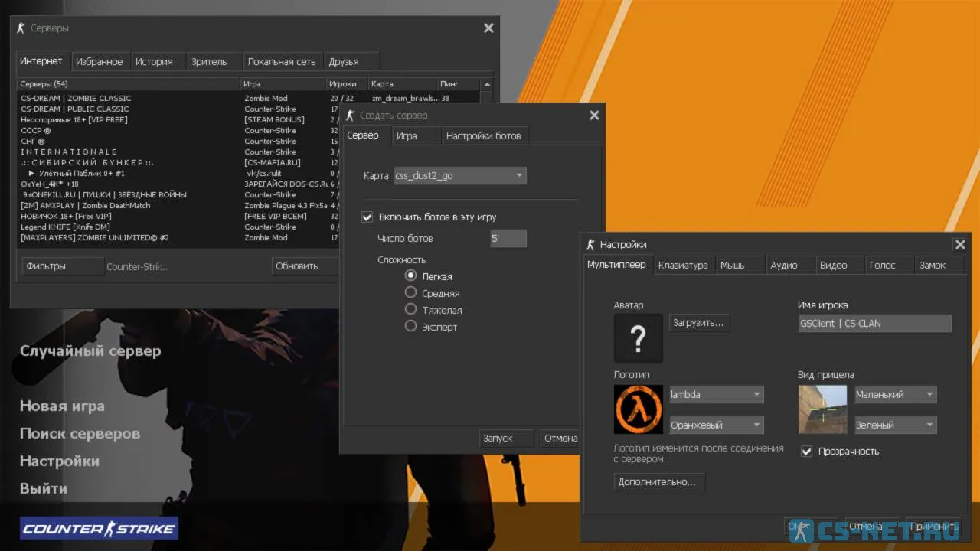
Task: Click the Имя игрока name field
Action: [x=874, y=324]
